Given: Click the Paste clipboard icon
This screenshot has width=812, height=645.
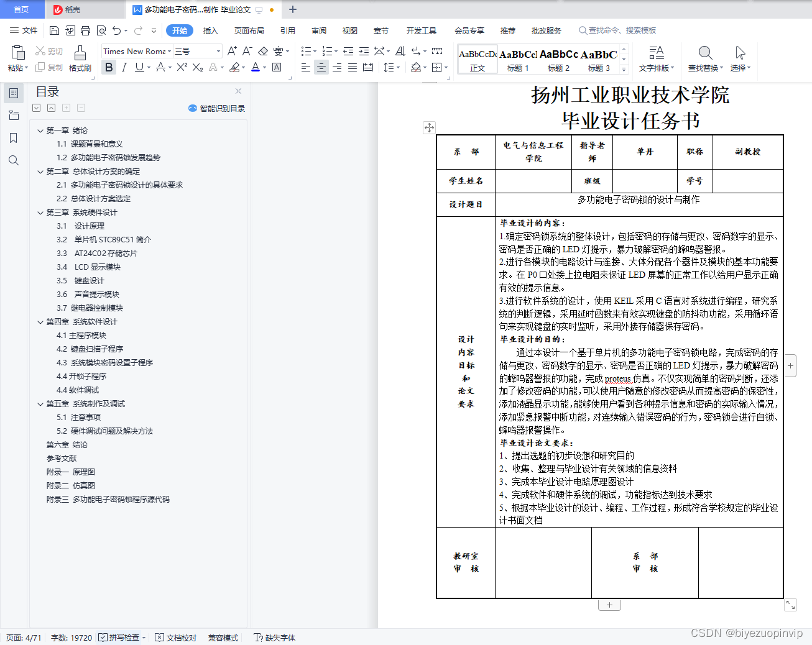Looking at the screenshot, I should click(18, 53).
